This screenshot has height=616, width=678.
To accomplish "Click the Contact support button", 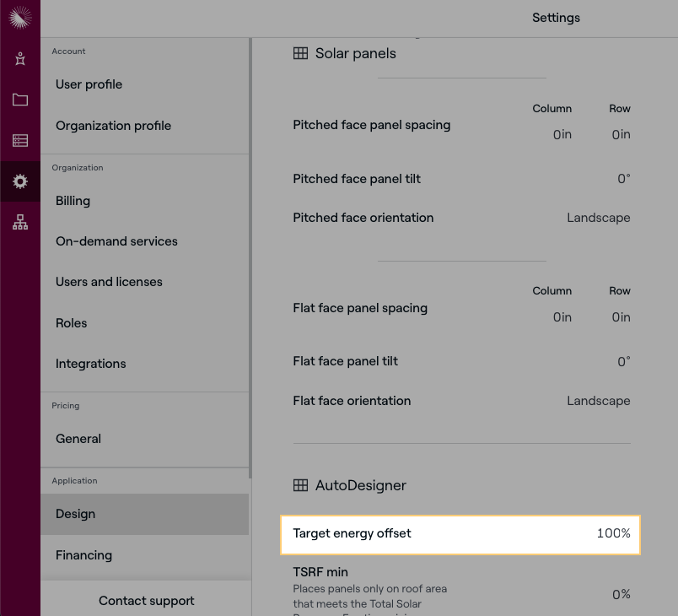I will pos(147,601).
